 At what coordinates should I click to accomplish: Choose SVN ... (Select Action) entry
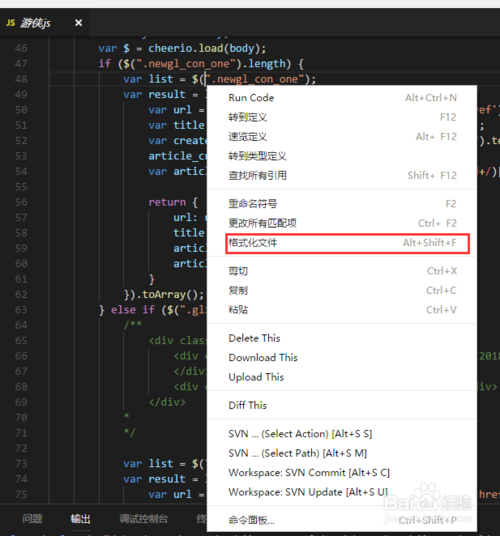342,434
